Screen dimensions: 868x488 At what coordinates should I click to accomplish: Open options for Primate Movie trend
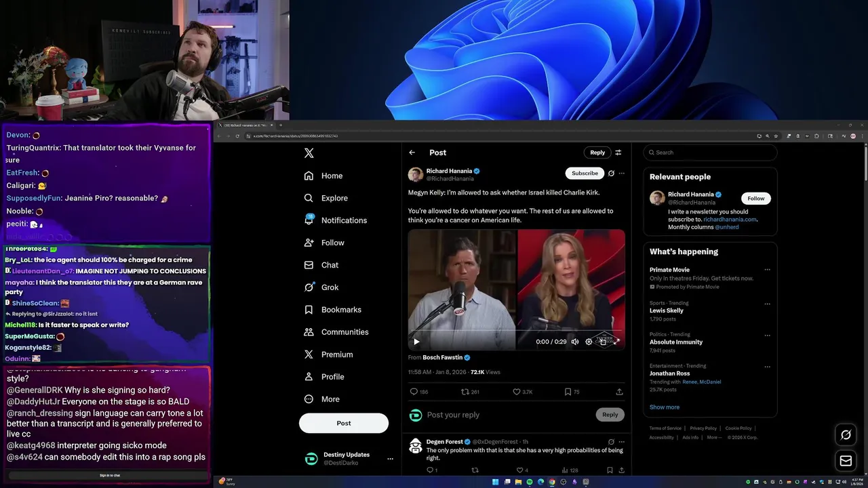[767, 270]
